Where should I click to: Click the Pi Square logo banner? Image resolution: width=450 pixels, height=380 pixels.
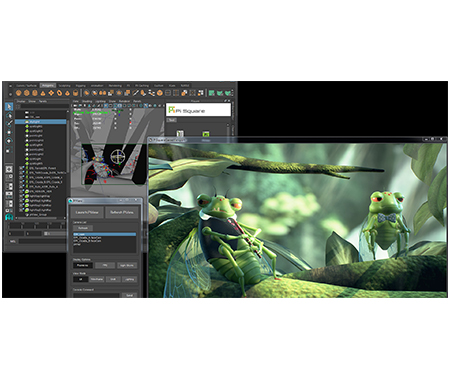198,110
